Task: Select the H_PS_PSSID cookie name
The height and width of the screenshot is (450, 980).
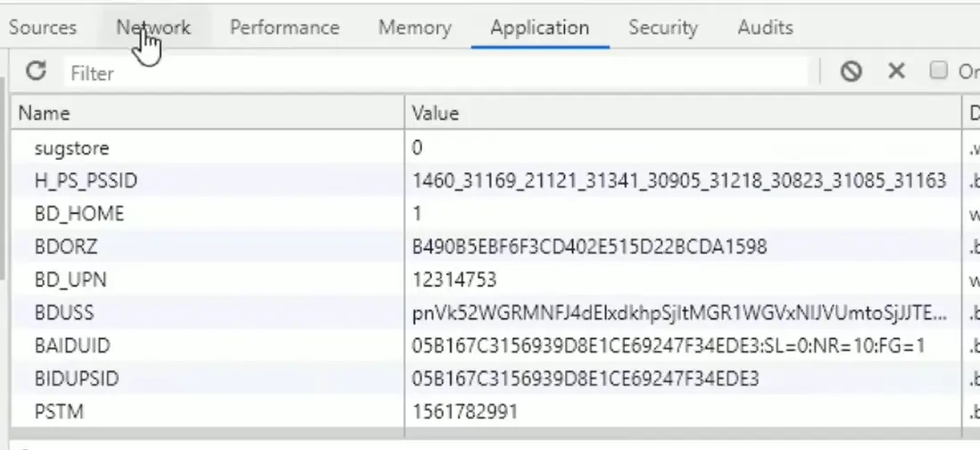Action: click(86, 180)
